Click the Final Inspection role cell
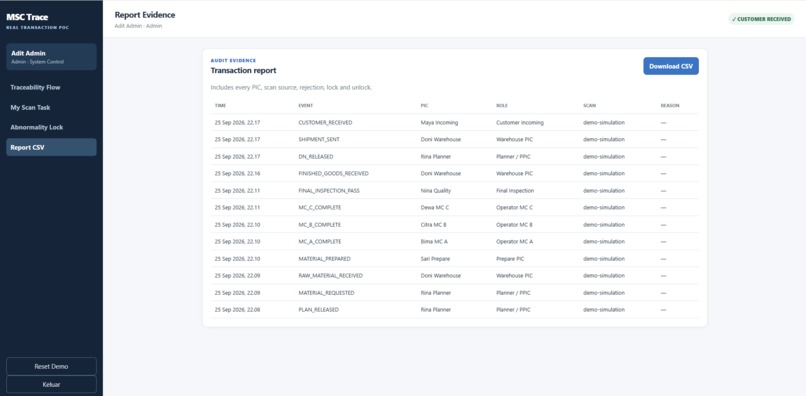Image resolution: width=806 pixels, height=396 pixels. click(x=515, y=190)
